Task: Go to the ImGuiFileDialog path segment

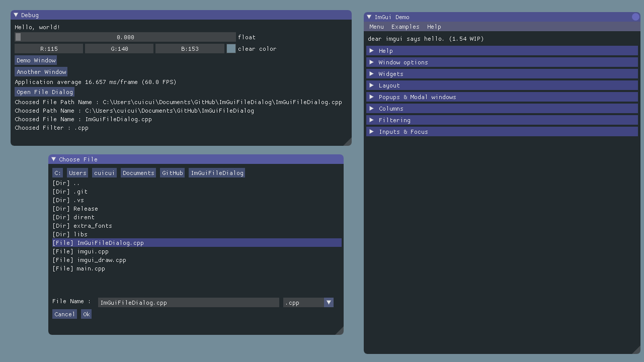Action: [x=217, y=173]
